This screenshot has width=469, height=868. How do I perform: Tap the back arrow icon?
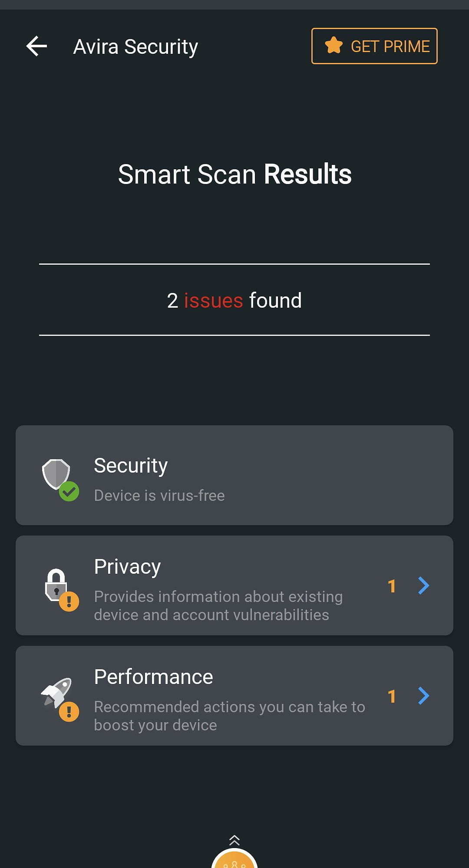click(36, 46)
